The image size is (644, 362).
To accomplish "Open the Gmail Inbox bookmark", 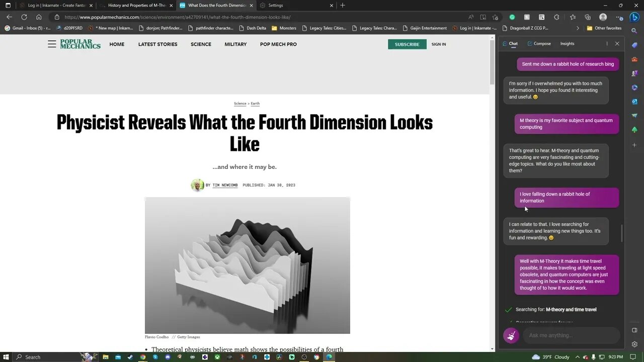I will pos(28,28).
